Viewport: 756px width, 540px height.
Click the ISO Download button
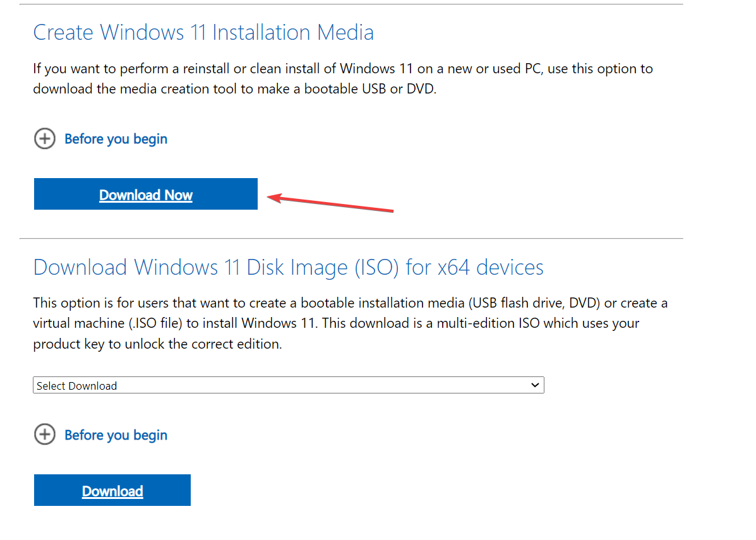[x=112, y=490]
